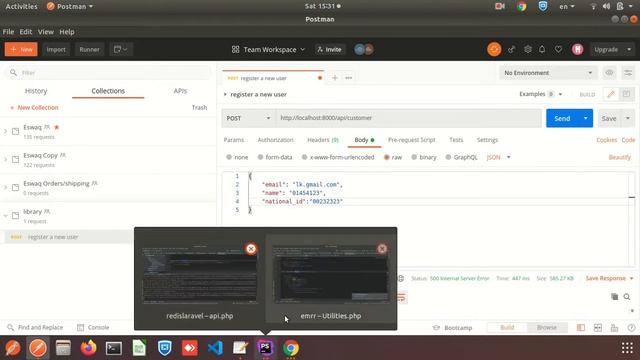Screen dimensions: 640x360
Task: Close the emrr Utilities.php window preview
Action: [x=382, y=249]
